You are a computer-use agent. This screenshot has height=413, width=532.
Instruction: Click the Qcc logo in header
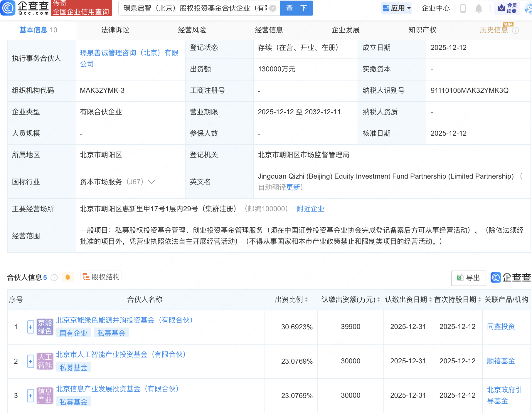pyautogui.click(x=25, y=8)
